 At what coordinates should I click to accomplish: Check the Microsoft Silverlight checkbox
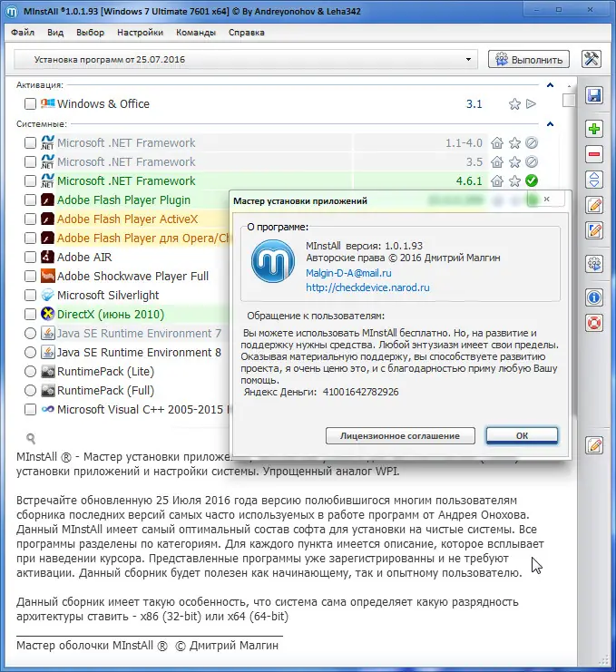(x=31, y=296)
